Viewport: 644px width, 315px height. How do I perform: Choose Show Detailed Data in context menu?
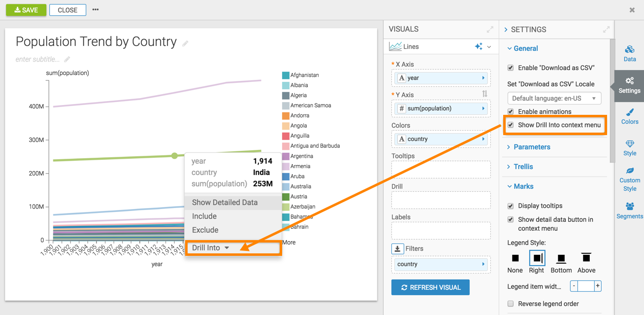click(225, 203)
